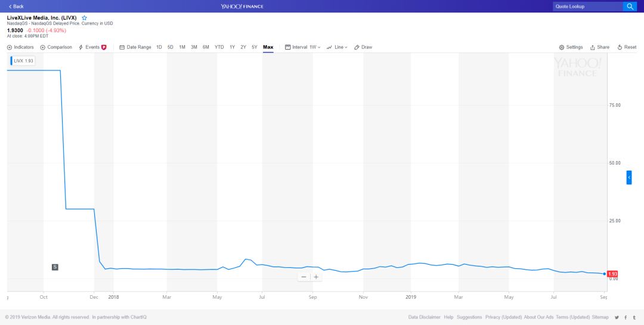Select the 5Y range
The height and width of the screenshot is (325, 644).
(x=255, y=47)
